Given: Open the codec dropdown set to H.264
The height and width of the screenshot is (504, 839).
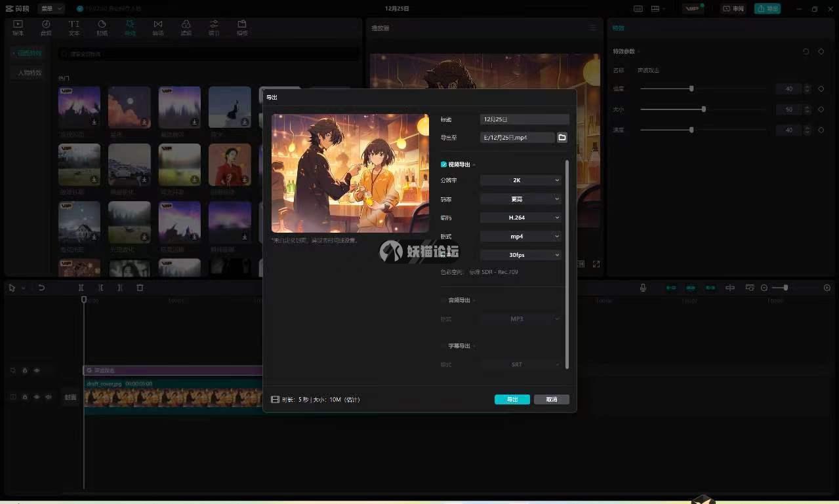Looking at the screenshot, I should [521, 218].
